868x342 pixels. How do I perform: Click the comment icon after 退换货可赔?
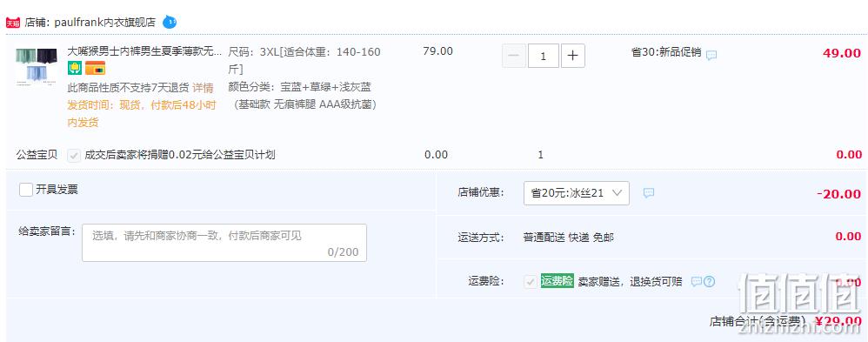[697, 282]
